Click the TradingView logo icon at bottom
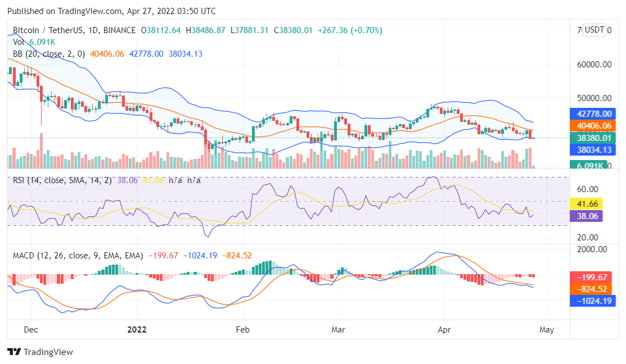The image size is (626, 364). (14, 352)
